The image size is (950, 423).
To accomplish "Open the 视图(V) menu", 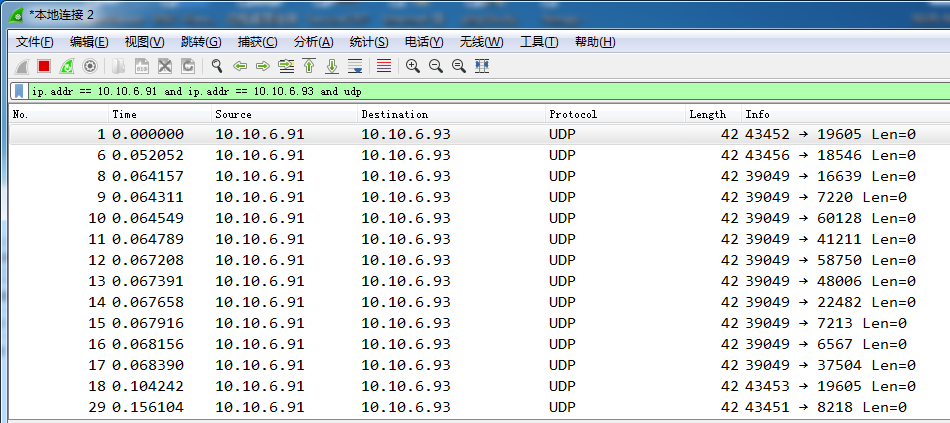I will point(144,42).
